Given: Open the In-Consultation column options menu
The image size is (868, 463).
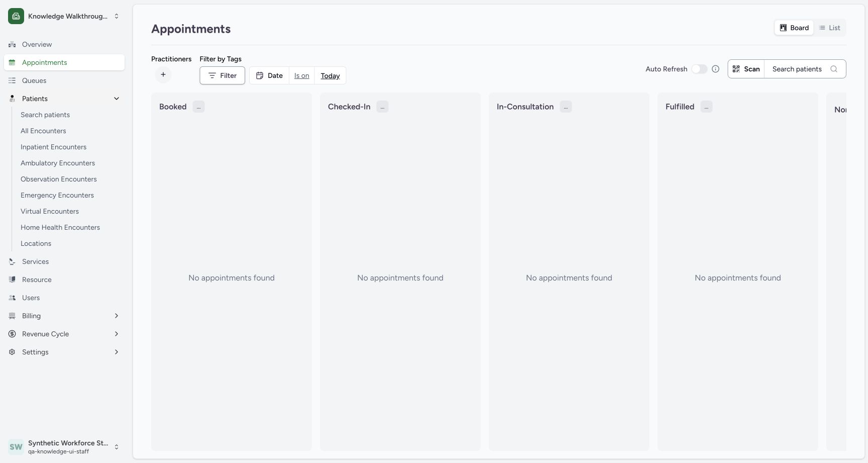Looking at the screenshot, I should tap(566, 107).
